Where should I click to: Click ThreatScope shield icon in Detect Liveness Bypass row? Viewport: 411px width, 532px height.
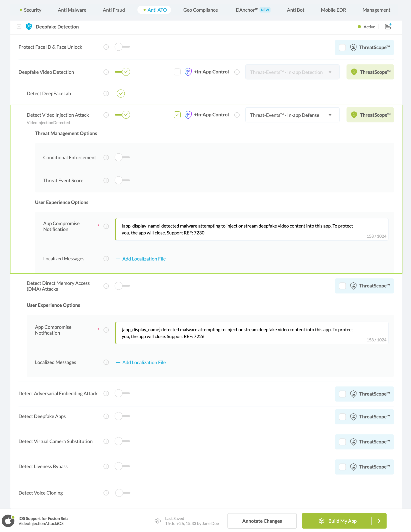[353, 467]
